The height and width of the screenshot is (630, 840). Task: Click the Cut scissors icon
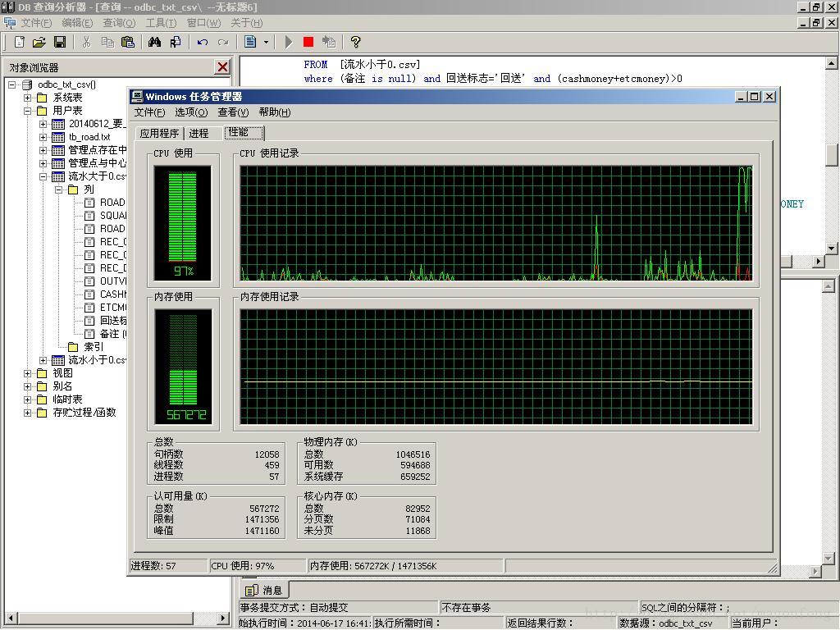pos(86,42)
